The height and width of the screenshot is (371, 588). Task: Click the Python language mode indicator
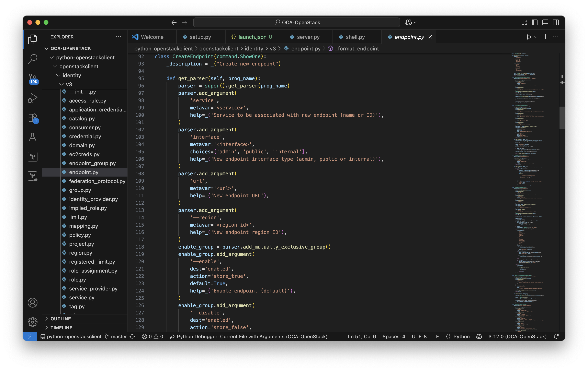pos(461,336)
